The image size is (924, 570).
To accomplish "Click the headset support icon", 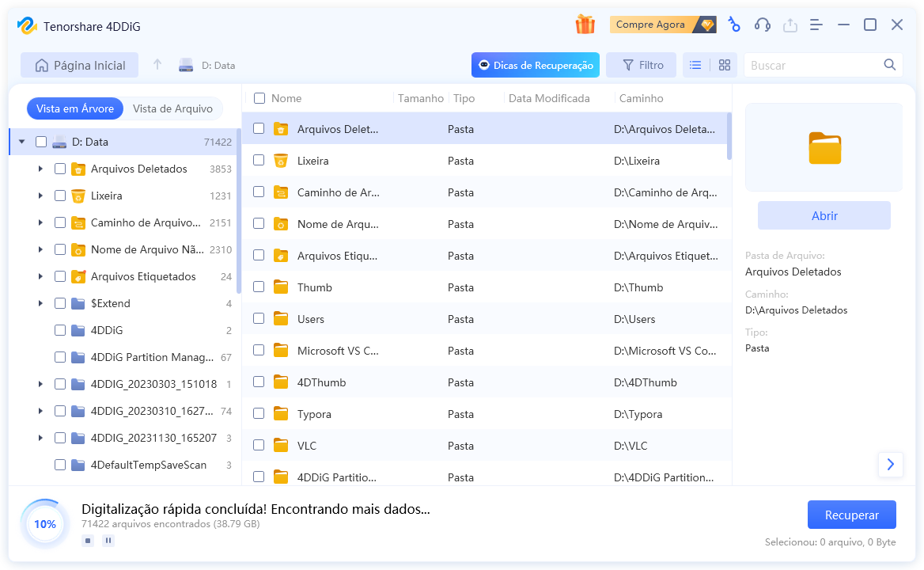I will (762, 25).
